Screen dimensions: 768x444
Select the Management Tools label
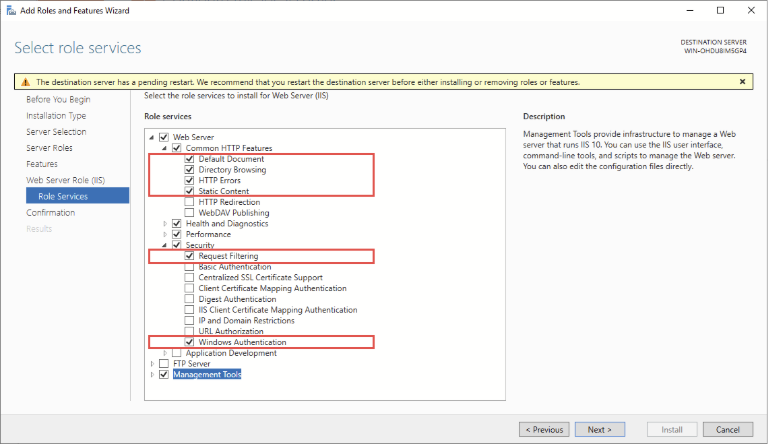pos(207,374)
